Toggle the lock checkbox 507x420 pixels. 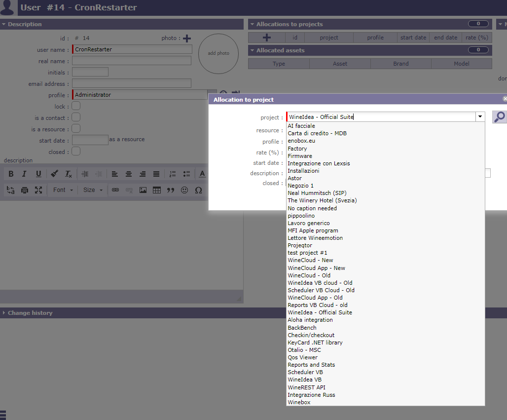76,106
